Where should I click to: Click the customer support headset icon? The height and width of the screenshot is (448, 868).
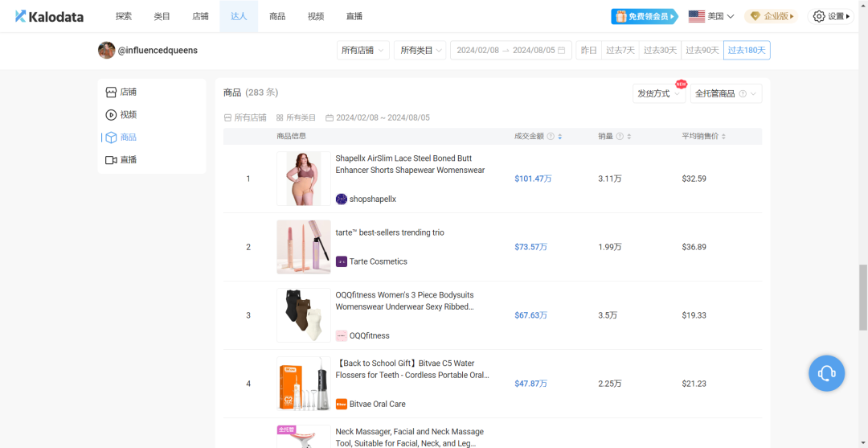pyautogui.click(x=826, y=373)
